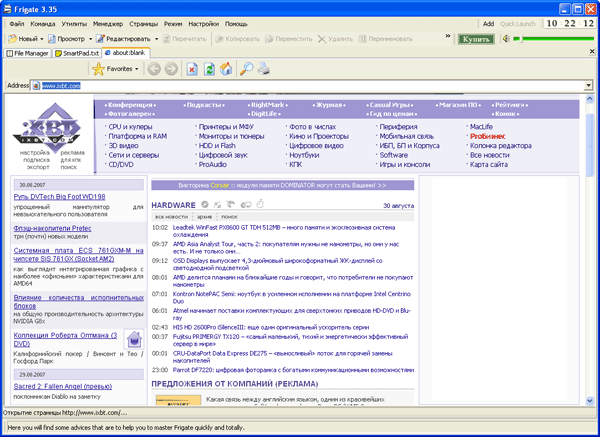Open the Software section link
The height and width of the screenshot is (437, 600).
[394, 155]
